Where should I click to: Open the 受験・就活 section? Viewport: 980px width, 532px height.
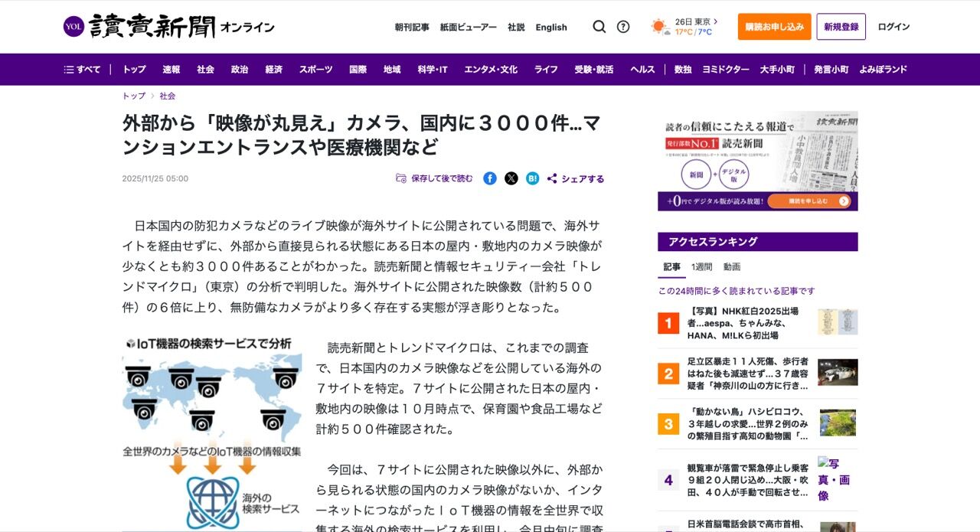point(594,70)
